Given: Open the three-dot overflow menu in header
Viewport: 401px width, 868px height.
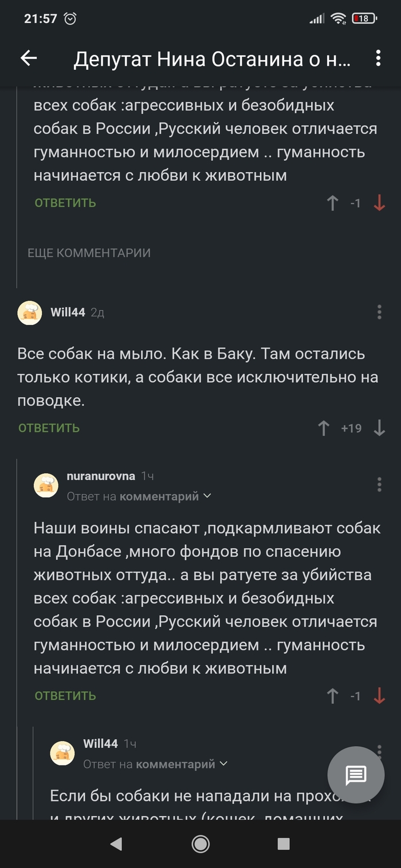Looking at the screenshot, I should 378,58.
